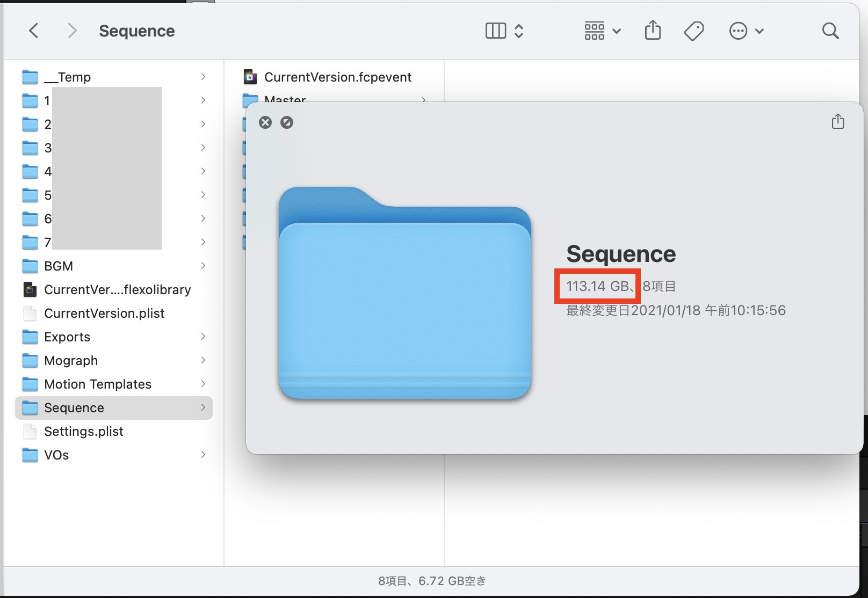Viewport: 868px width, 598px height.
Task: Click the folder icon beside Motion Templates
Action: [x=30, y=385]
